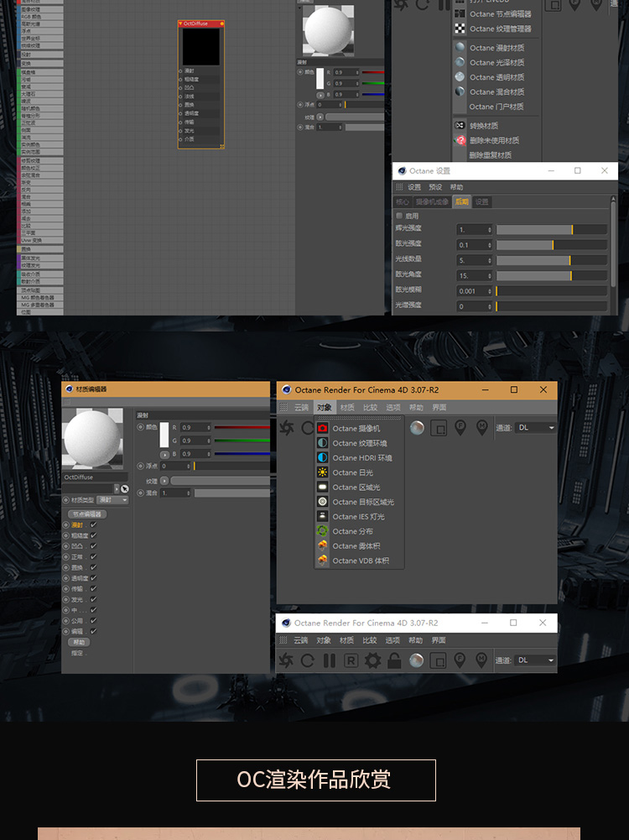Click the RGB 颜色 node in the node list

40,17
